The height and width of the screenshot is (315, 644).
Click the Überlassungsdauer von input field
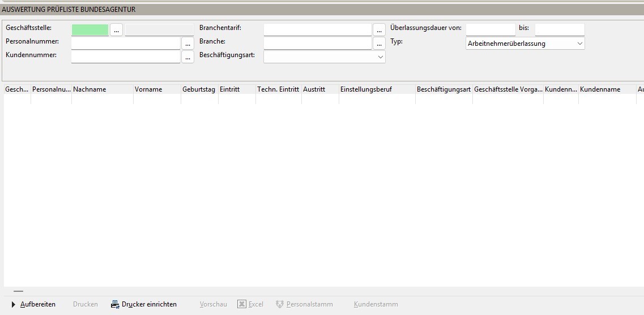(491, 29)
